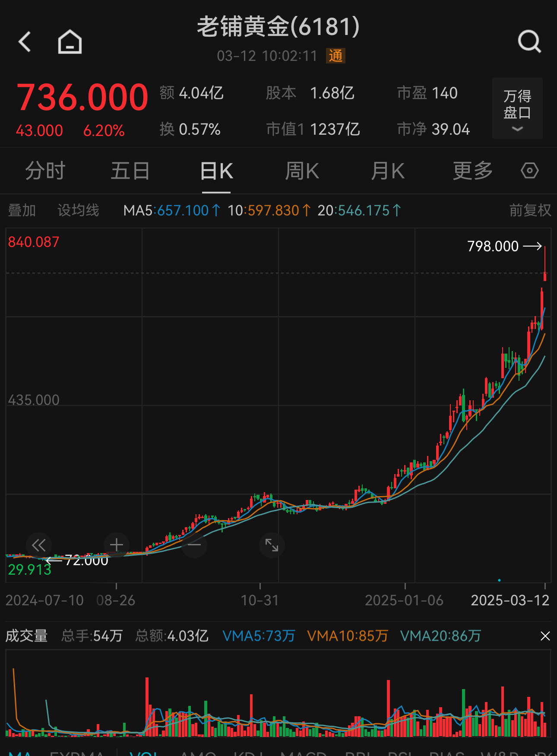557x756 pixels.
Task: Click the 市盈 140 value
Action: point(427,93)
